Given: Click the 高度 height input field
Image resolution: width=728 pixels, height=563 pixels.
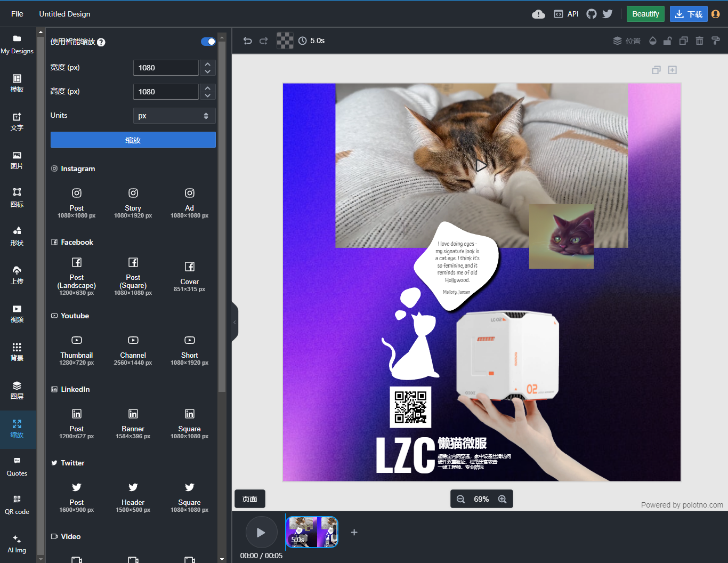Looking at the screenshot, I should (x=166, y=92).
